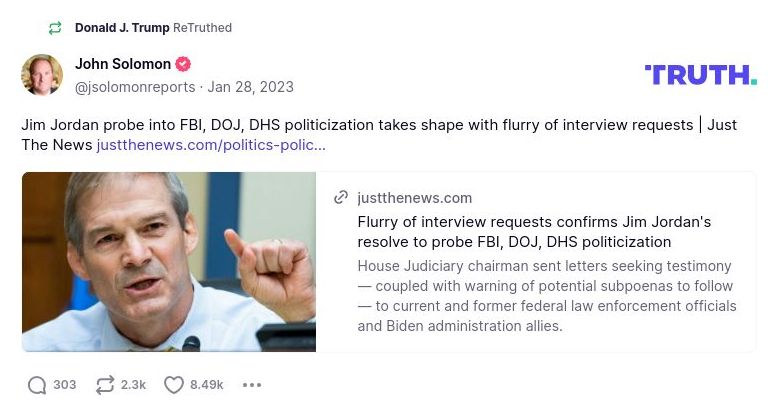
Task: Click John Solomon's profile avatar
Action: click(42, 75)
